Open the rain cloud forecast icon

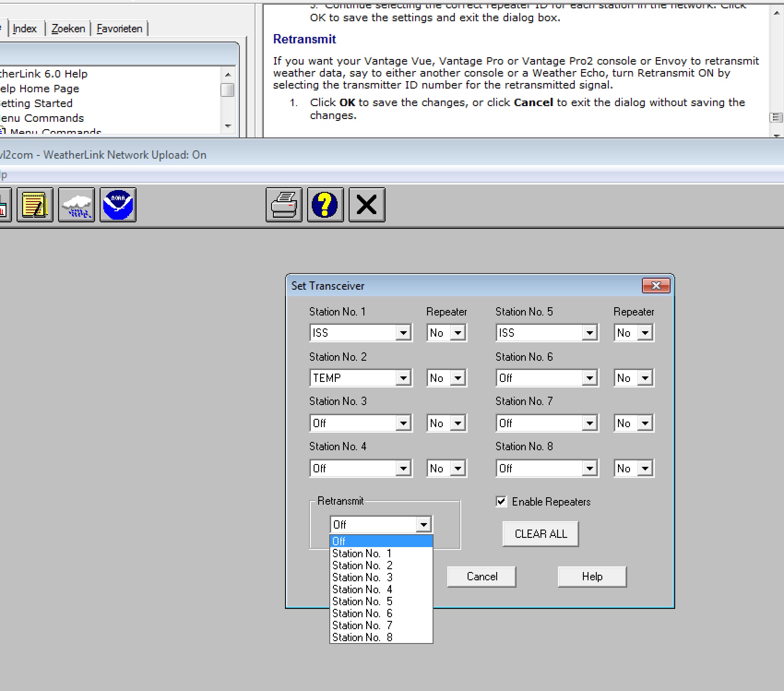pyautogui.click(x=77, y=205)
